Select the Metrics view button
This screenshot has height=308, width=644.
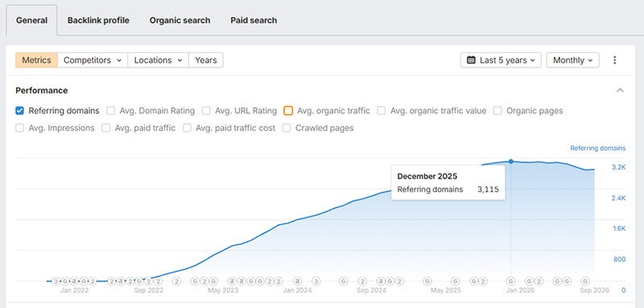click(36, 60)
